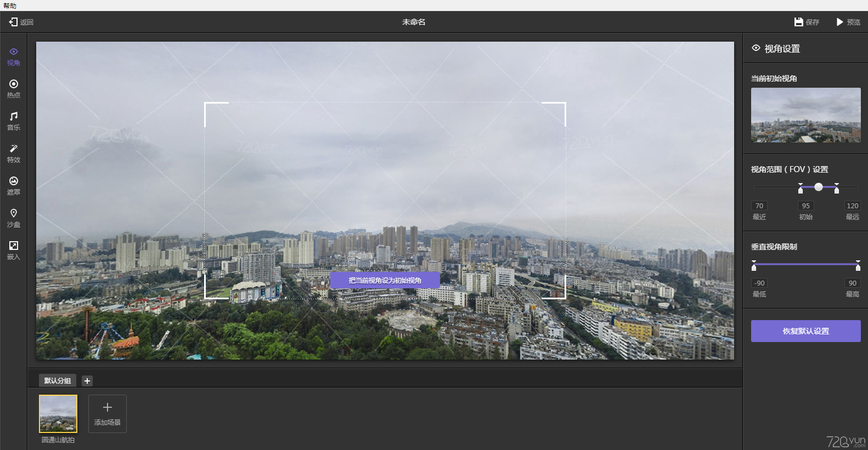This screenshot has height=450, width=868.
Task: Click the 返回 back button
Action: click(21, 22)
